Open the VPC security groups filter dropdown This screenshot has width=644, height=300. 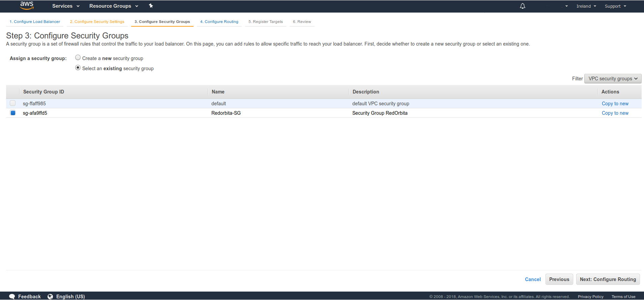pyautogui.click(x=613, y=79)
